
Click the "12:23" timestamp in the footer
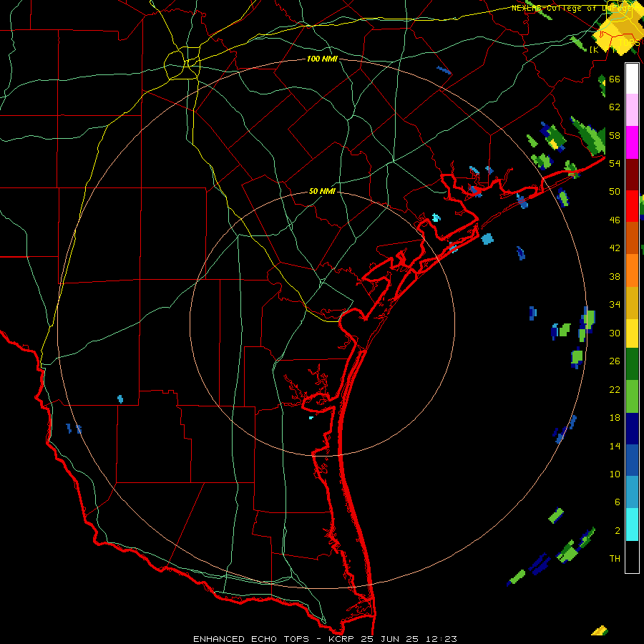[441, 639]
